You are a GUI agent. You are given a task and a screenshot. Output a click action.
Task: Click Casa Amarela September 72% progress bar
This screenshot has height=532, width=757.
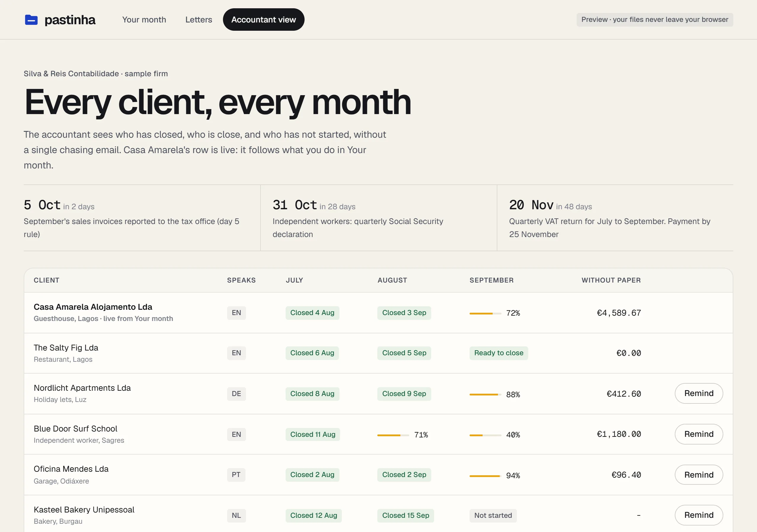tap(485, 313)
